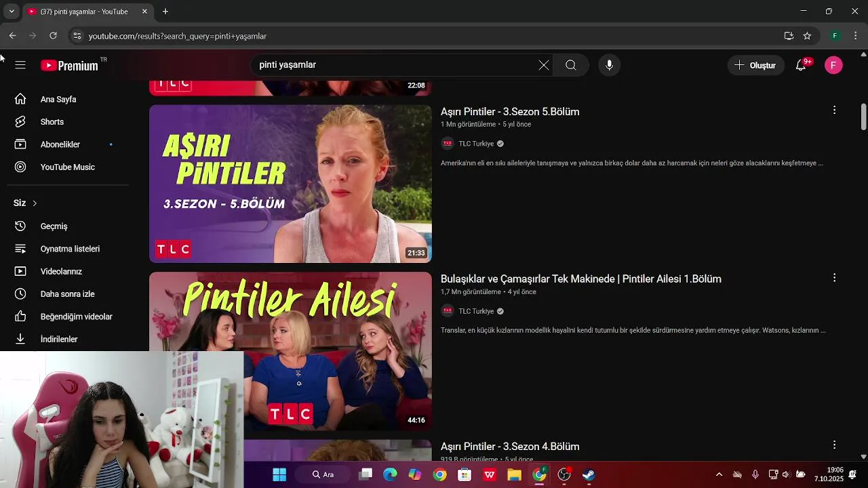Open the tab search dropdown arrow

pyautogui.click(x=12, y=12)
